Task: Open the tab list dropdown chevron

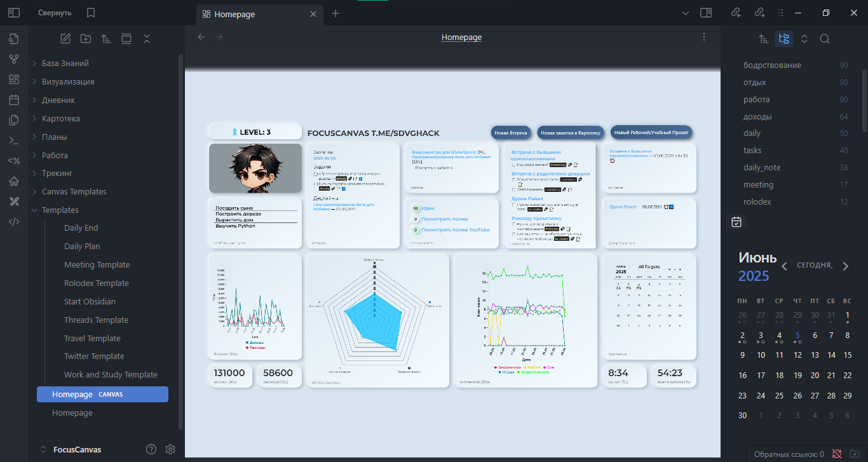Action: coord(685,13)
